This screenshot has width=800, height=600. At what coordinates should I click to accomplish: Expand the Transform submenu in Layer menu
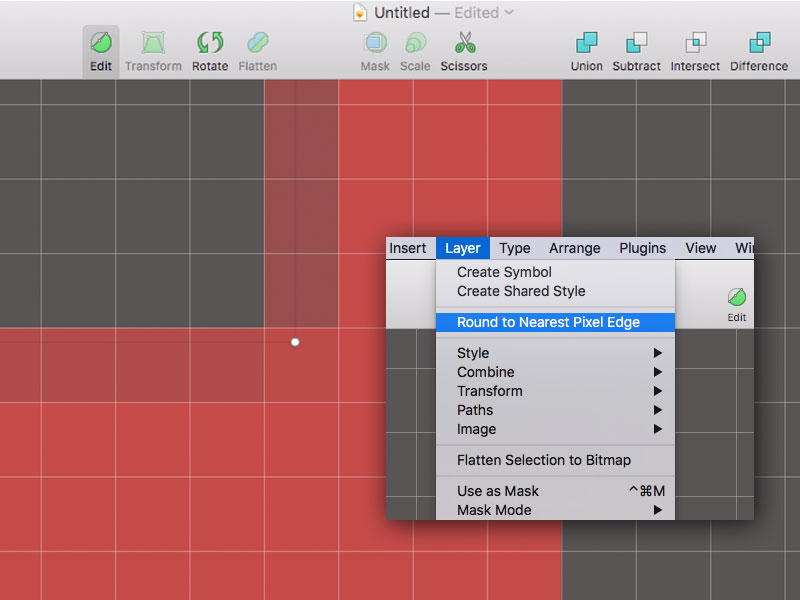tap(555, 391)
